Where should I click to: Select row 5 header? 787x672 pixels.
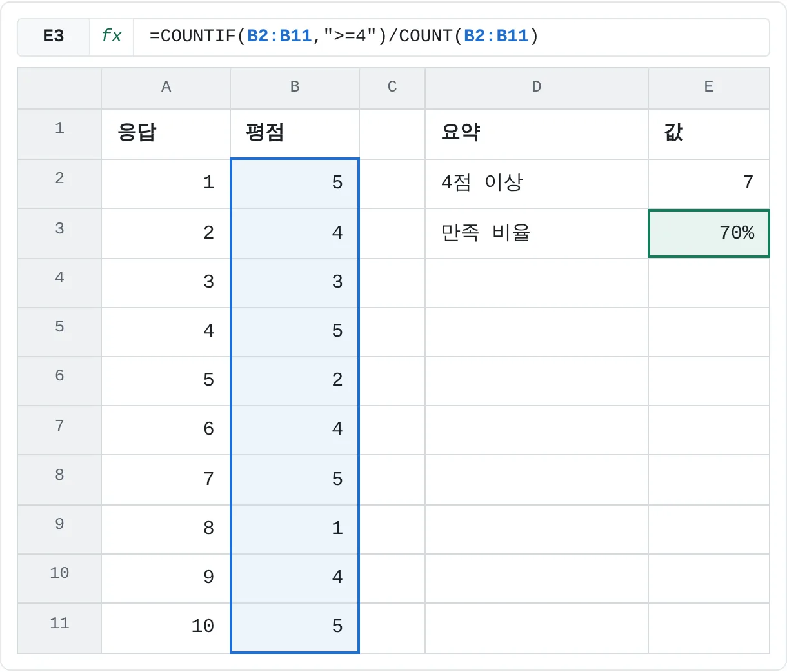(x=59, y=332)
